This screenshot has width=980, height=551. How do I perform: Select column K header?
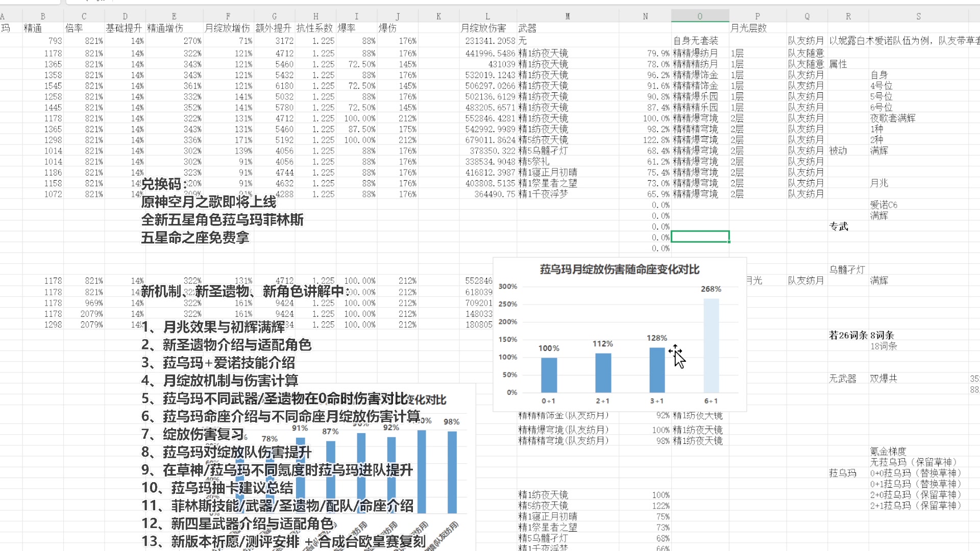438,16
